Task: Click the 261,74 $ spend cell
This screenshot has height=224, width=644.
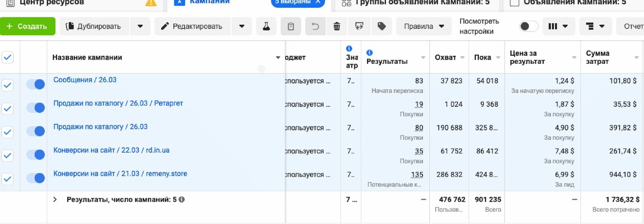Action: click(623, 151)
